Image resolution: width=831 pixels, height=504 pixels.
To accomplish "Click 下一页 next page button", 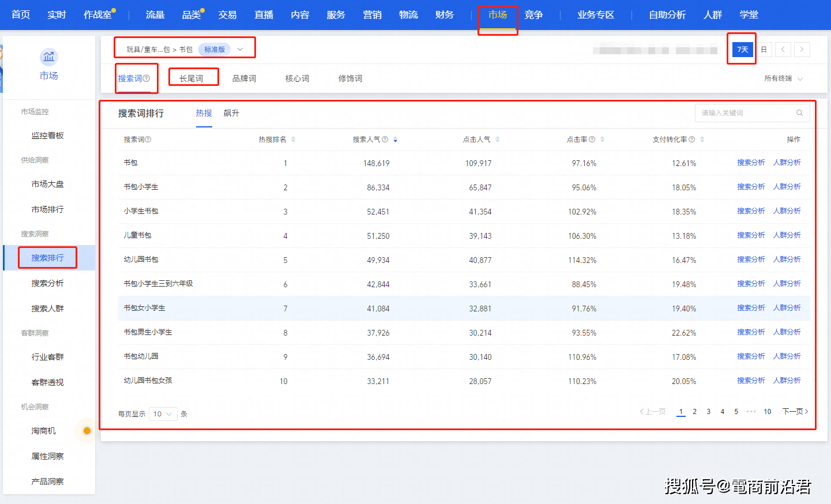I will pos(795,412).
